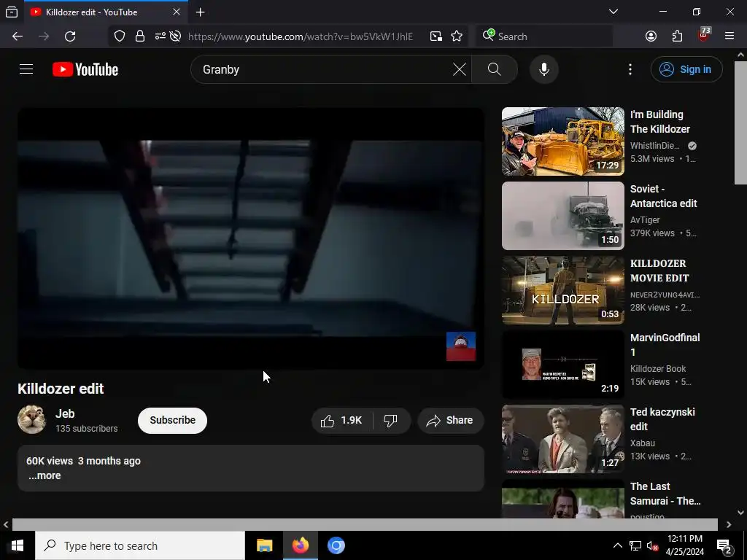Screen dimensions: 747x560
Task: Click the Firefox Search box
Action: pyautogui.click(x=544, y=36)
